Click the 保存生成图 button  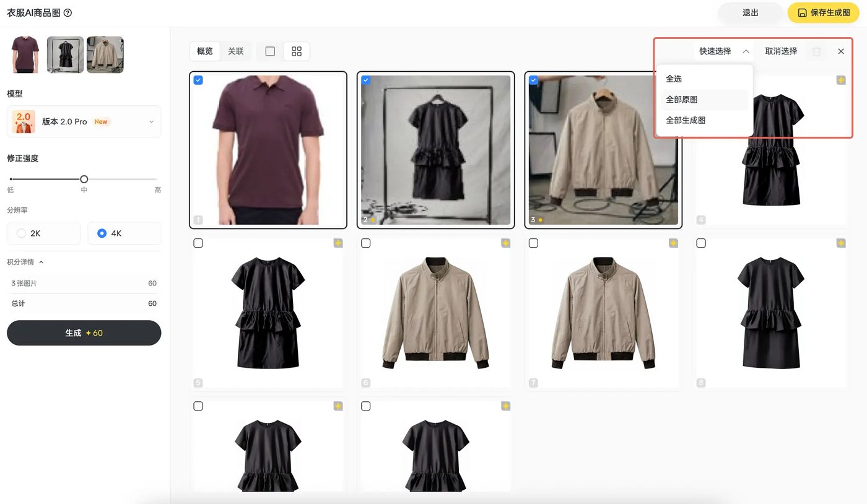coord(823,12)
